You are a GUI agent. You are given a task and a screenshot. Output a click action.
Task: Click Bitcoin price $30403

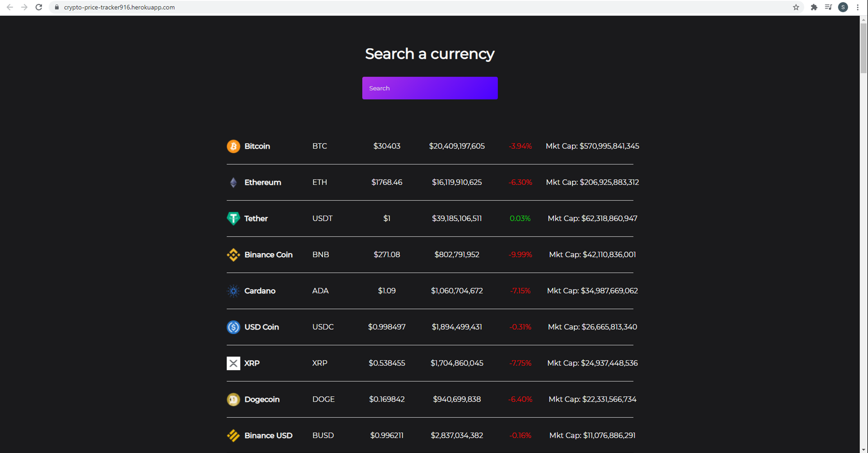pos(387,146)
